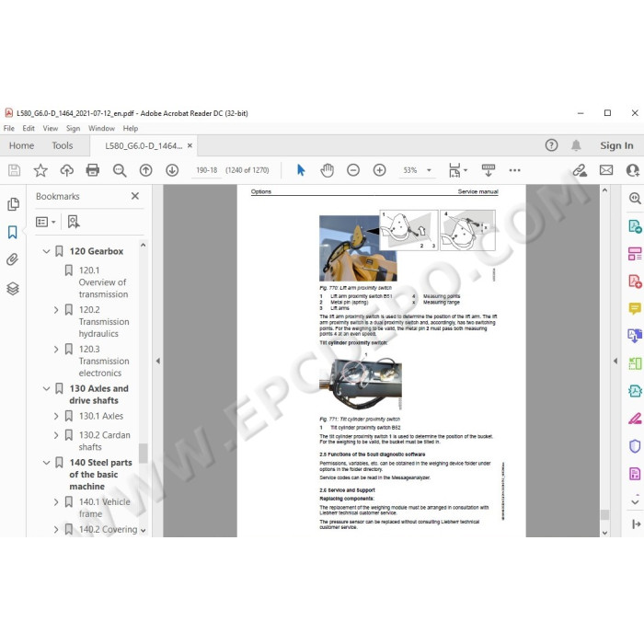Open Page Thumbnails panel icon
Viewport: 644px width, 644px height.
pos(13,204)
